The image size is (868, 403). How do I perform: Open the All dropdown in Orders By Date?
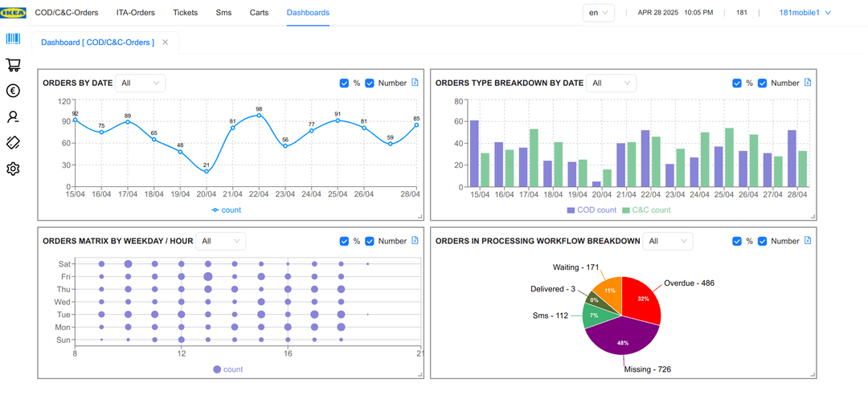(141, 83)
